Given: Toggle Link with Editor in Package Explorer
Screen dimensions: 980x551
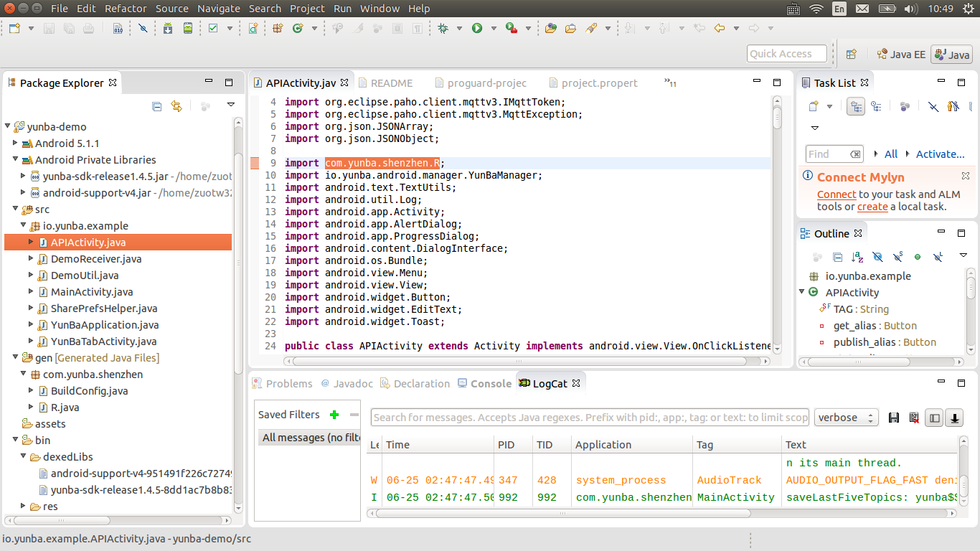Looking at the screenshot, I should [176, 106].
